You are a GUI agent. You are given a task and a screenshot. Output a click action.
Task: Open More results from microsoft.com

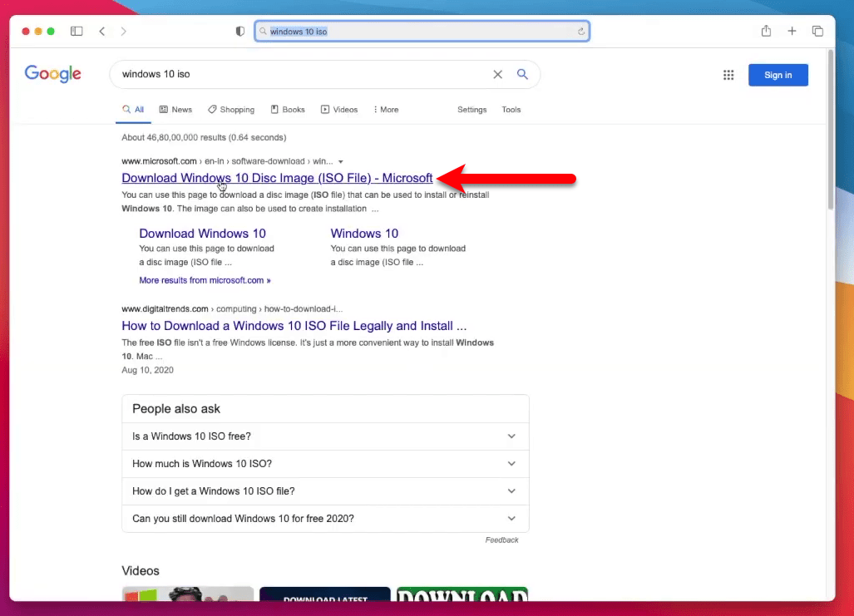tap(205, 280)
